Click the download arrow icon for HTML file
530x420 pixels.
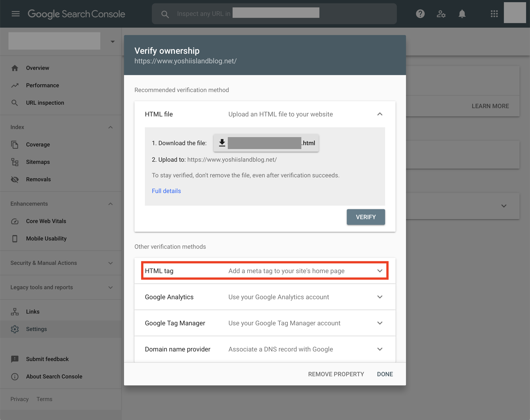[222, 143]
